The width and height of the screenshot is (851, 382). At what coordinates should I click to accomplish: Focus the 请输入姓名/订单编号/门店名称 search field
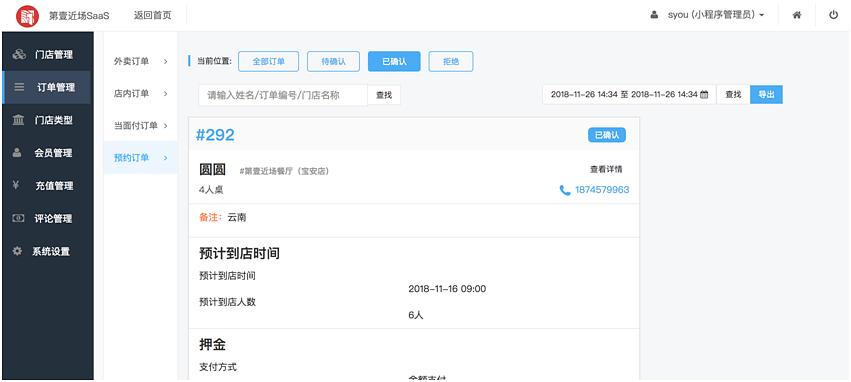coord(283,95)
